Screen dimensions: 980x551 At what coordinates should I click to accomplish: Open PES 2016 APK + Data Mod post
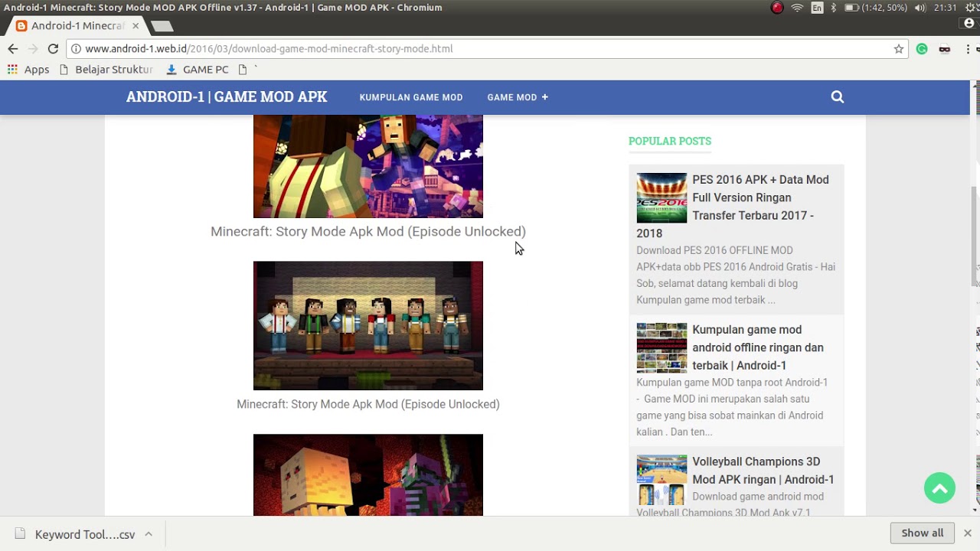pyautogui.click(x=733, y=206)
